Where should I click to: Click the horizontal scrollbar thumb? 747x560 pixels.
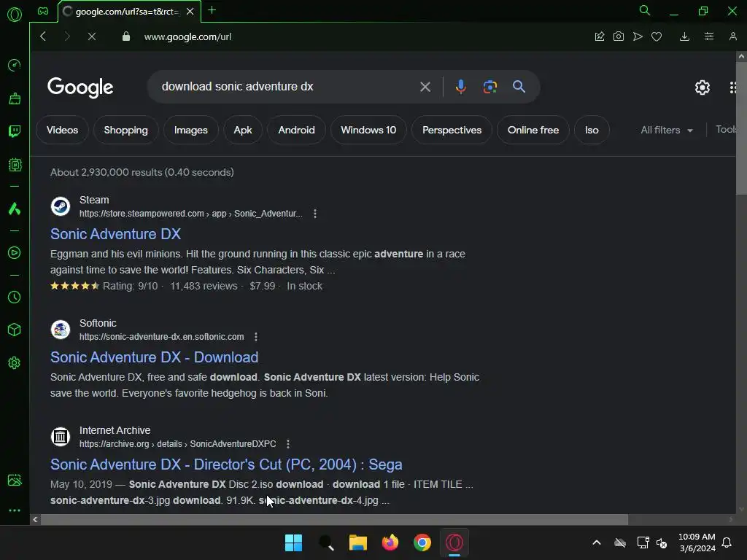click(x=334, y=519)
